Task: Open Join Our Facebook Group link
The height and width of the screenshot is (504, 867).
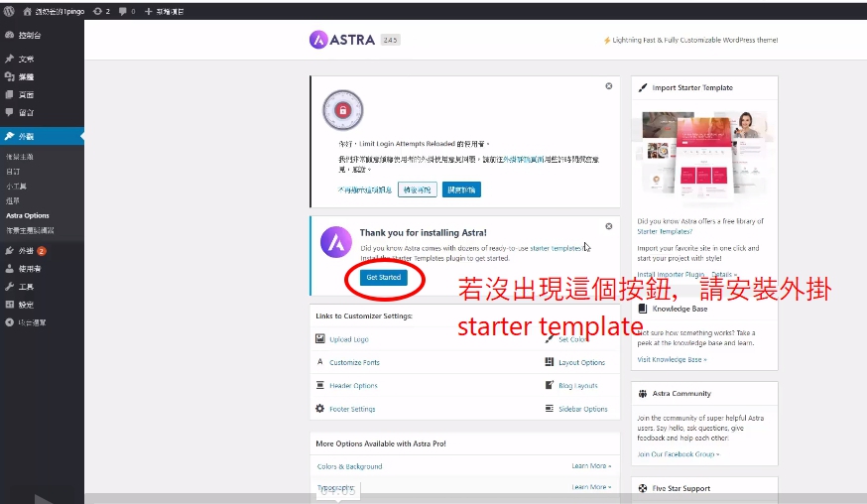Action: pos(679,454)
